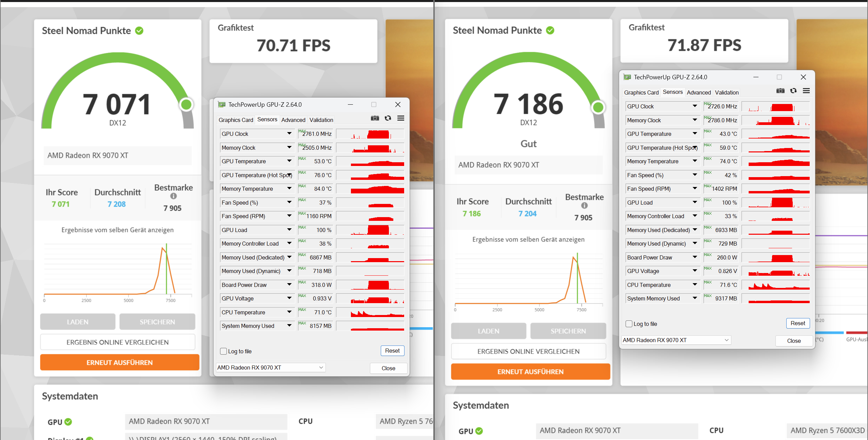Click green marker on left score gauge

(x=186, y=105)
